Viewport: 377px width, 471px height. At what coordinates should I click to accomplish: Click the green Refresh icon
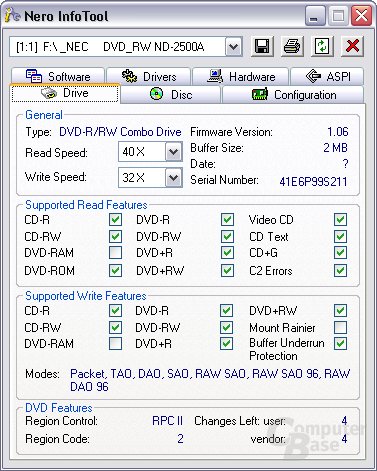tap(322, 46)
